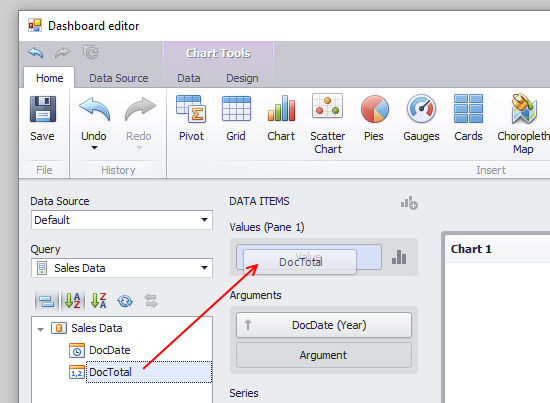Toggle ascending A-Z field sort
Image resolution: width=550 pixels, height=403 pixels.
(73, 301)
